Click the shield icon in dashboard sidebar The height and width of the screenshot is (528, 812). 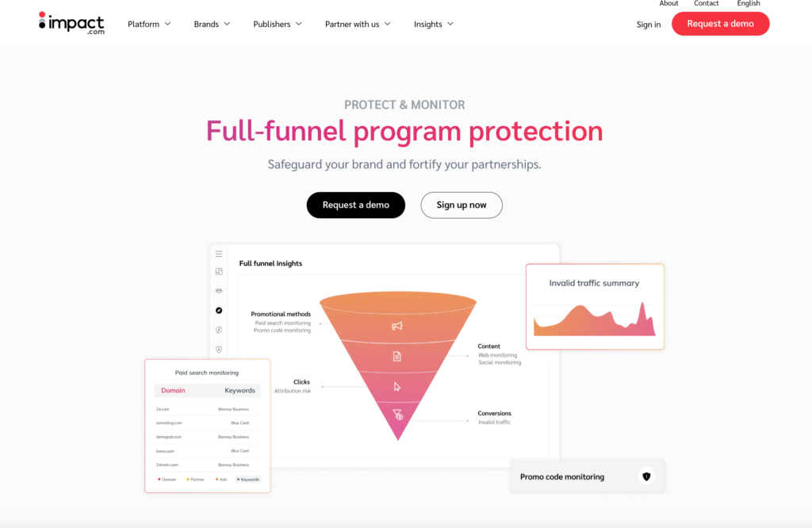tap(219, 349)
